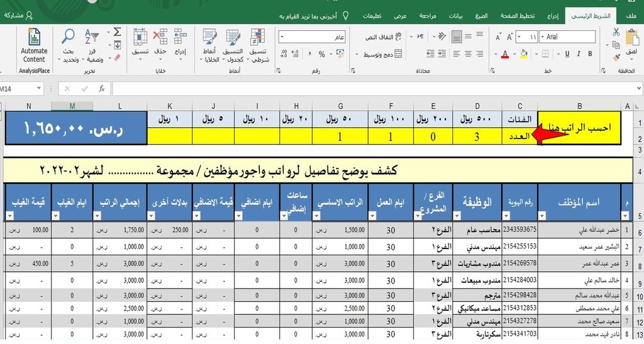The image size is (644, 344).
Task: Open filter dropdown for employee name column
Action: click(542, 216)
